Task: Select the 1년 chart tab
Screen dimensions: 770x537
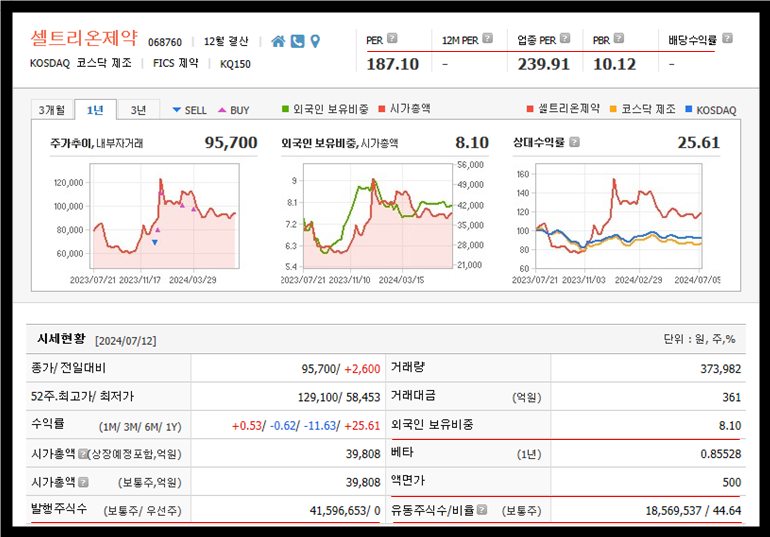Action: click(x=95, y=109)
